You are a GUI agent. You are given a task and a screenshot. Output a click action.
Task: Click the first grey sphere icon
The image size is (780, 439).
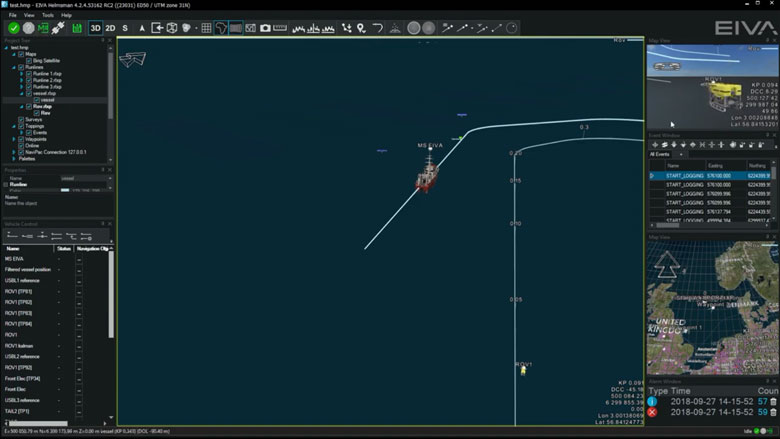[x=413, y=28]
